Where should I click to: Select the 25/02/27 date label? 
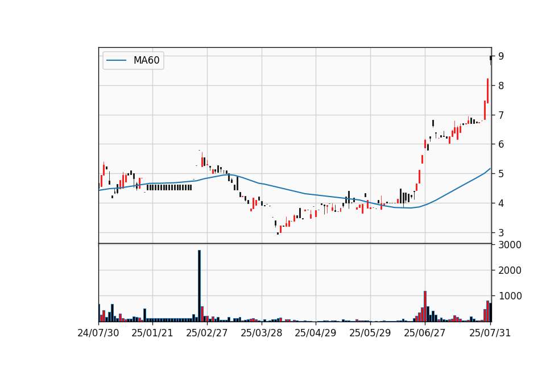tap(207, 333)
